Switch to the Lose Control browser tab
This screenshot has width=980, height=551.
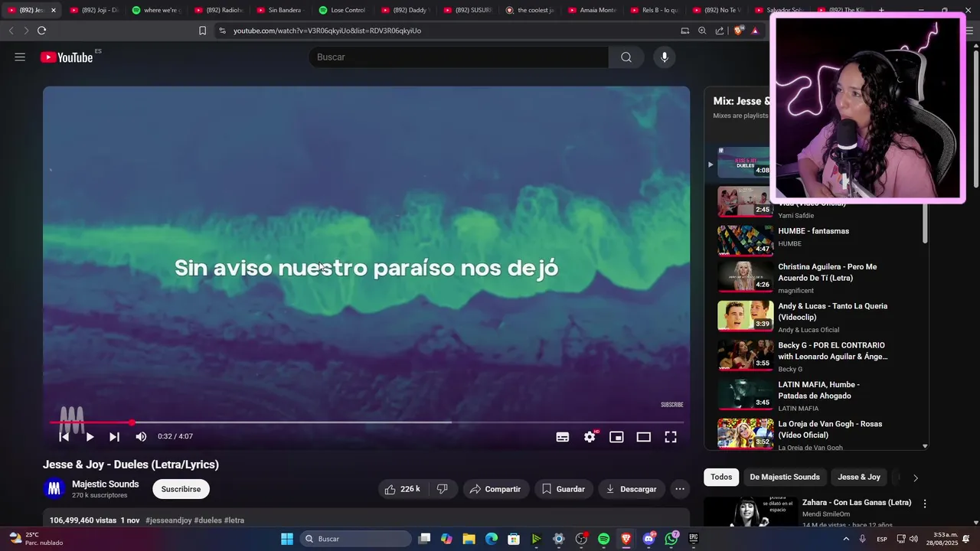click(342, 10)
